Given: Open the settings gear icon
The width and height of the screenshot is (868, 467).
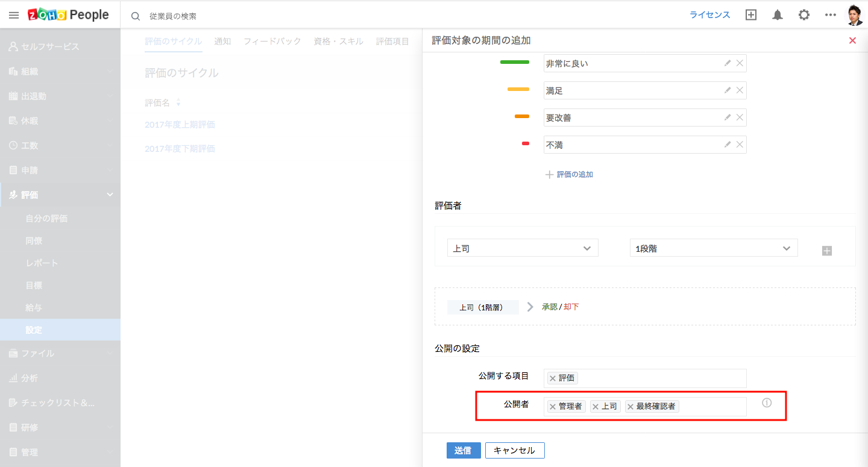Looking at the screenshot, I should (804, 15).
